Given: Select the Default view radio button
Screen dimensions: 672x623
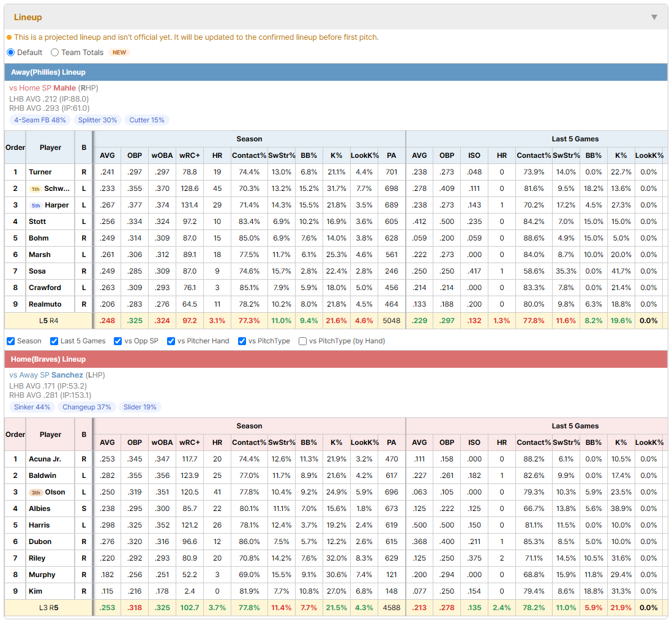Looking at the screenshot, I should click(x=11, y=52).
